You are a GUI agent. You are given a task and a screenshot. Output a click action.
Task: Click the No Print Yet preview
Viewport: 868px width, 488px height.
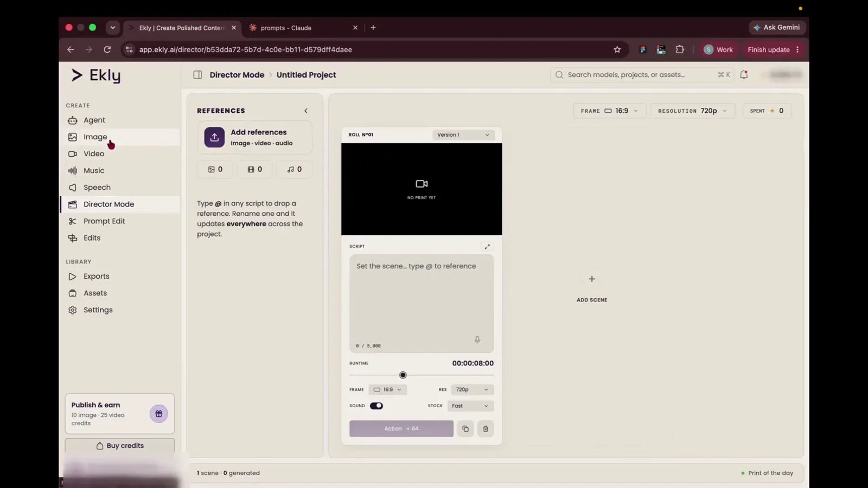click(x=422, y=189)
